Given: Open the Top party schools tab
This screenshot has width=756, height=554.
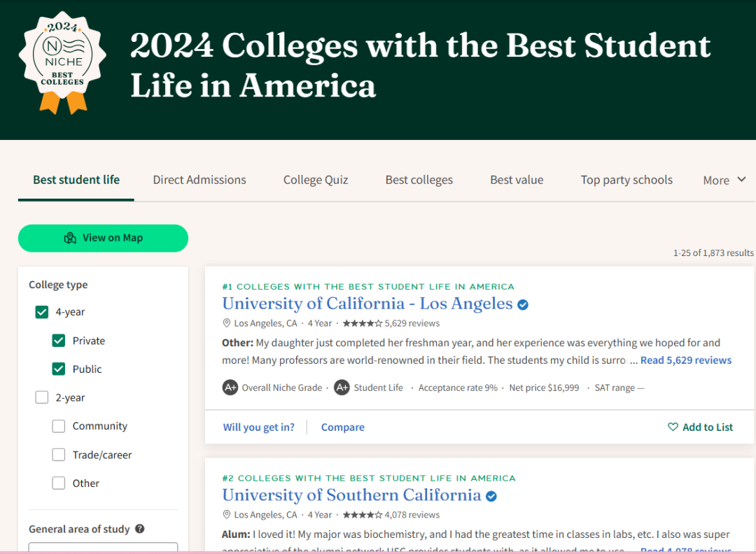Looking at the screenshot, I should point(626,180).
